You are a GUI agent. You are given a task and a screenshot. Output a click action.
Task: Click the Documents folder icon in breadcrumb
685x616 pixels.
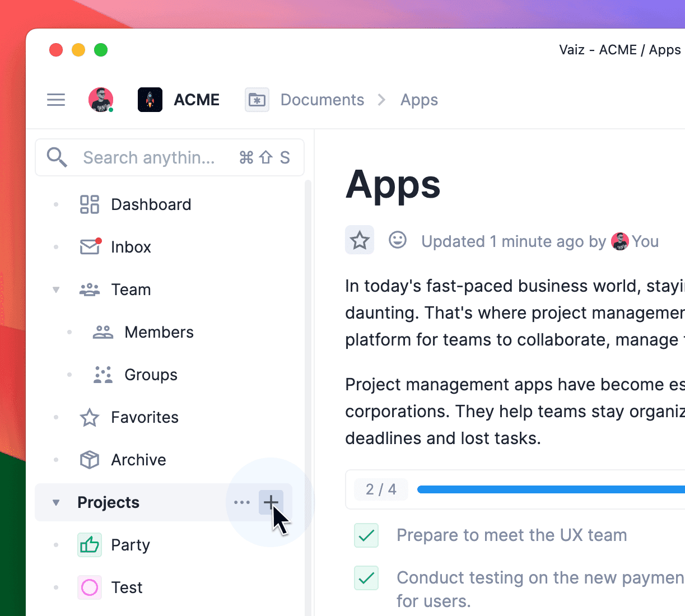click(257, 99)
